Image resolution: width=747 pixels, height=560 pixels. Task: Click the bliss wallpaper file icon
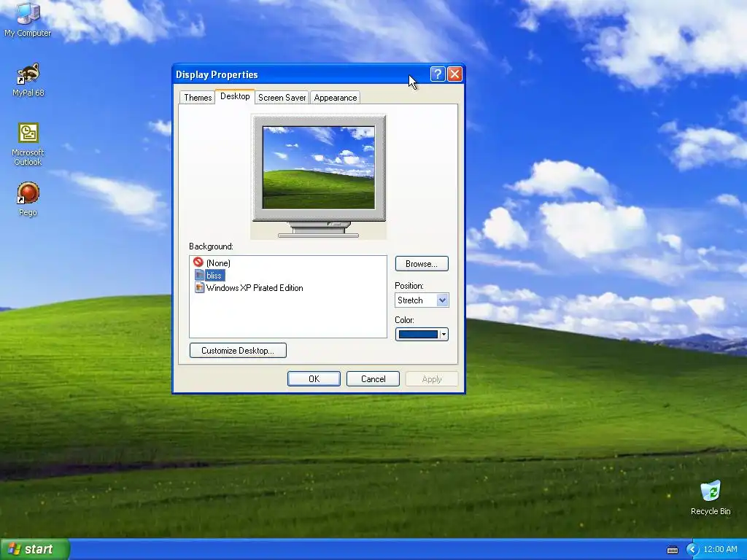click(199, 275)
